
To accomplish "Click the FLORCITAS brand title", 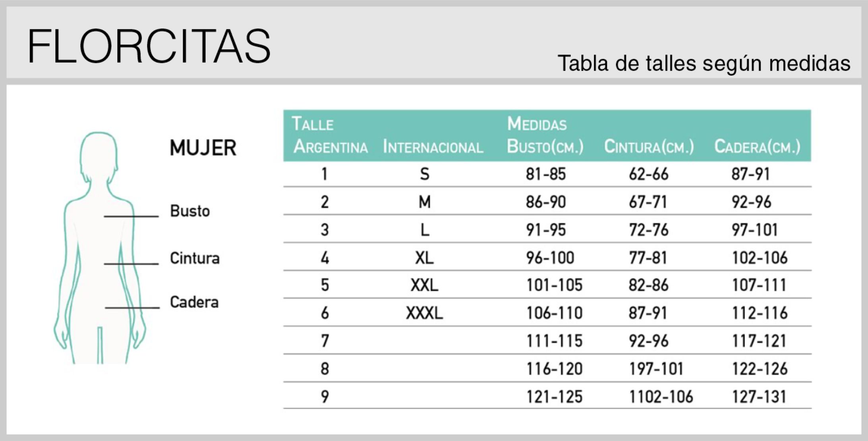I will pyautogui.click(x=149, y=46).
